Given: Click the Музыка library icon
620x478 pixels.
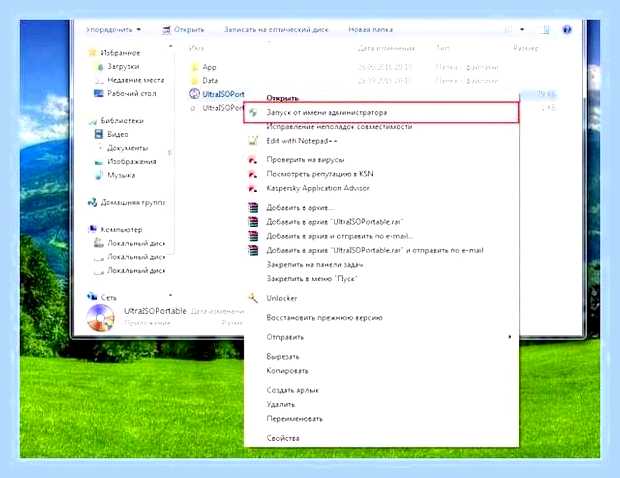Looking at the screenshot, I should 99,175.
